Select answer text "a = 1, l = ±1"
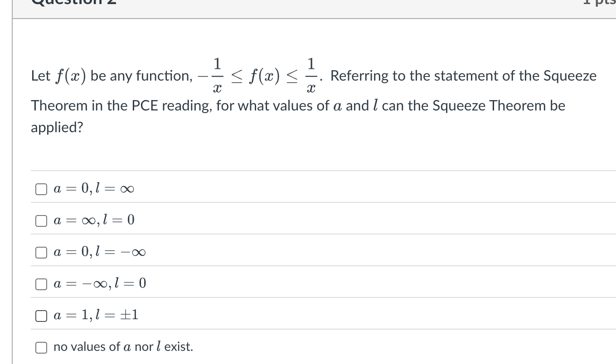 click(95, 316)
